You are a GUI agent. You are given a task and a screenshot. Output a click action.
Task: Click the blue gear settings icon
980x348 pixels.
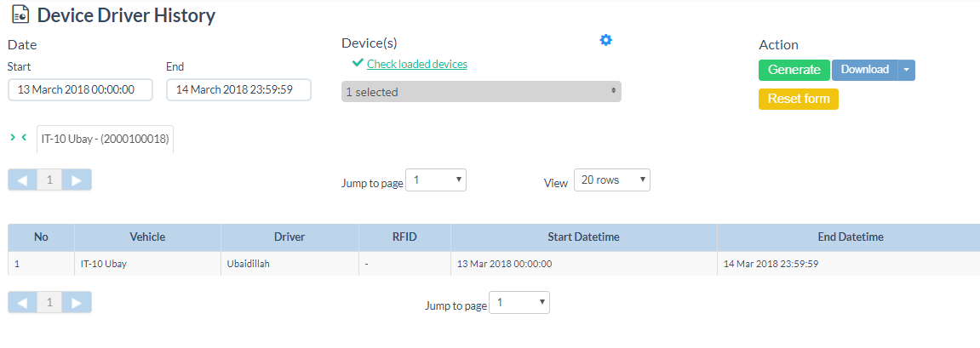(606, 40)
